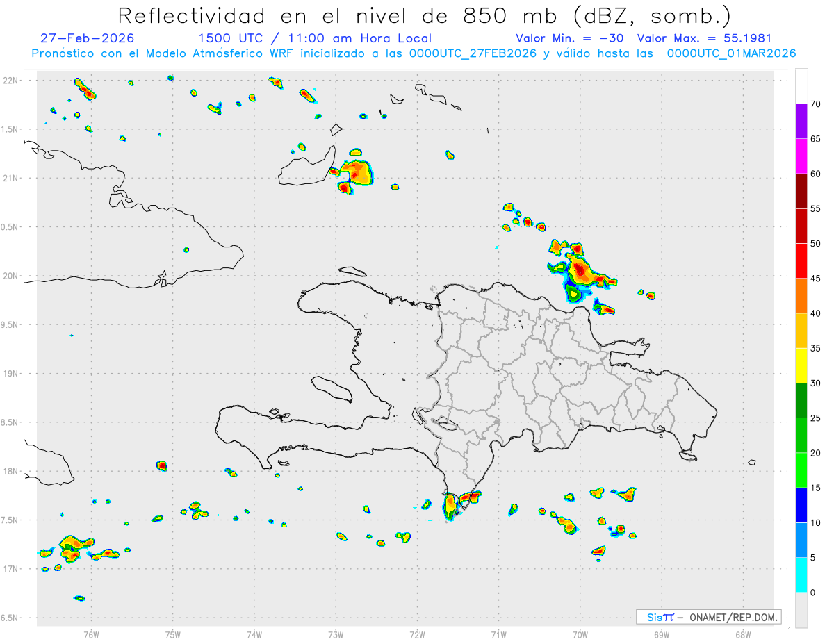
Task: Click the '8.5N' latitude axis label
Action: click(10, 422)
